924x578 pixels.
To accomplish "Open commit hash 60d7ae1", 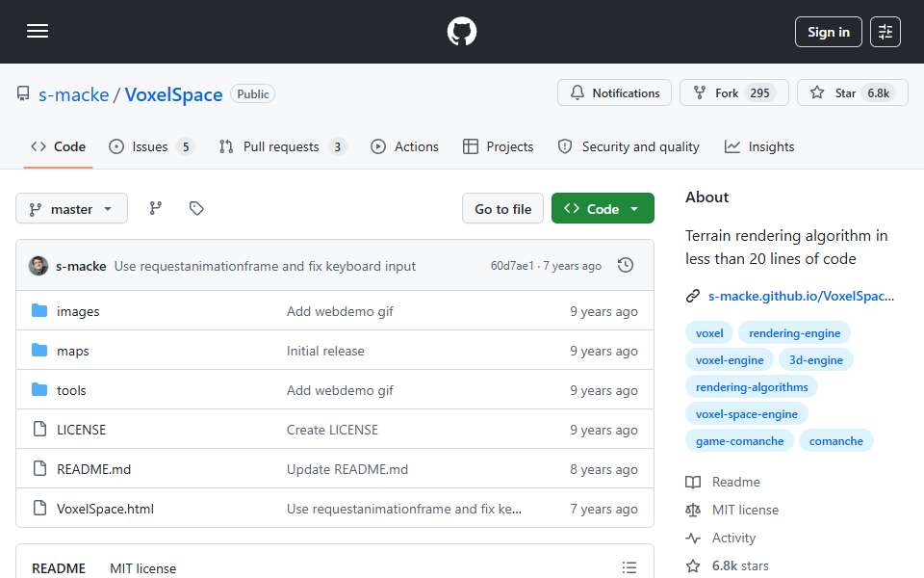I will [512, 266].
